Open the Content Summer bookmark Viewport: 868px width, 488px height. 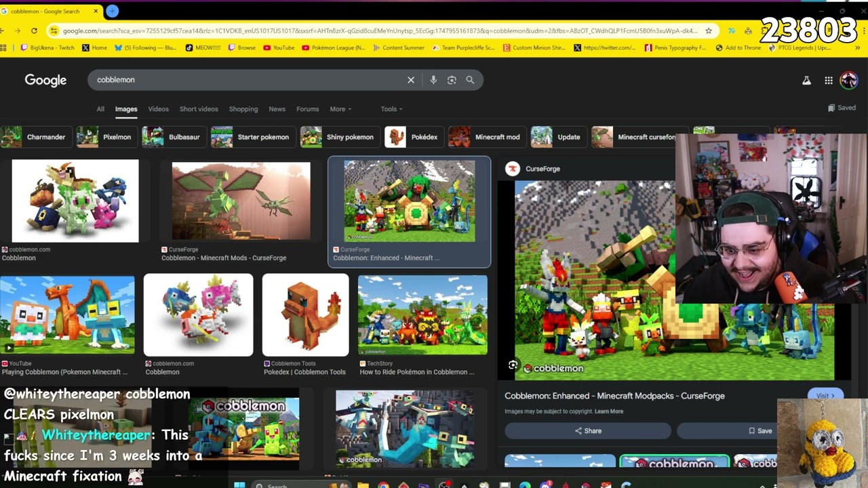(398, 47)
